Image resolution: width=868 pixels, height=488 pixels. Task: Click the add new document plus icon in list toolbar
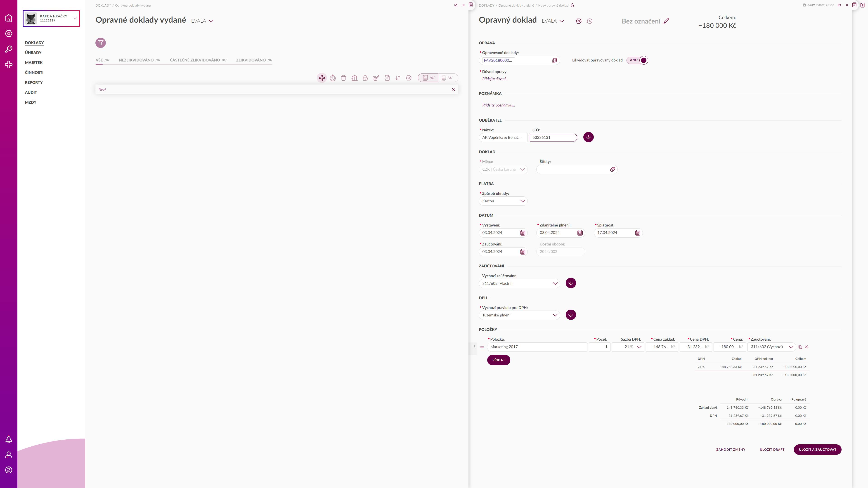322,78
